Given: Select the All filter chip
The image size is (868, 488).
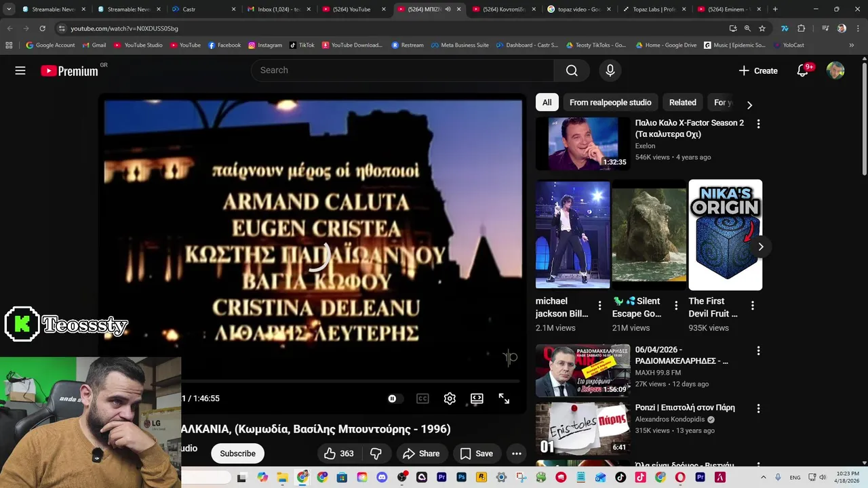Looking at the screenshot, I should coord(547,102).
